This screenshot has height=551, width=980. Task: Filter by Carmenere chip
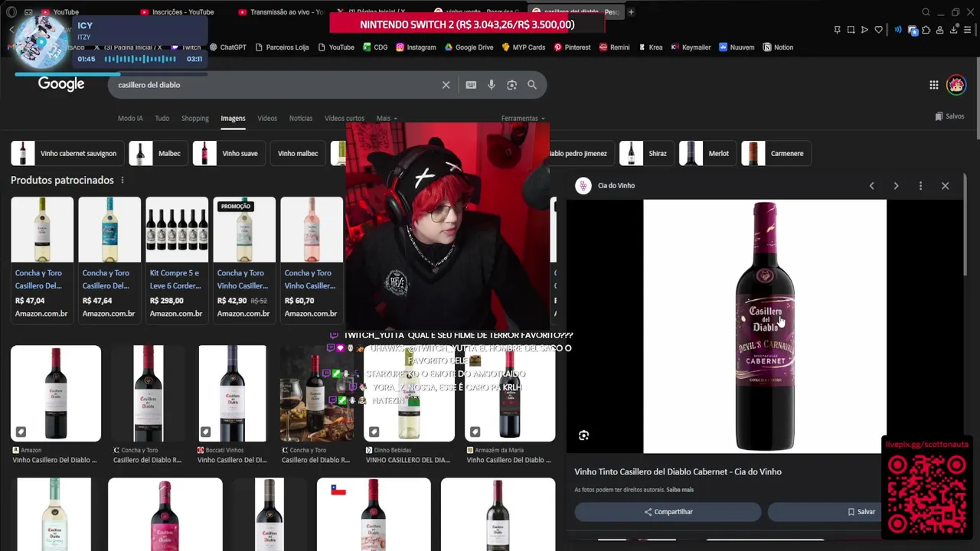pos(775,153)
